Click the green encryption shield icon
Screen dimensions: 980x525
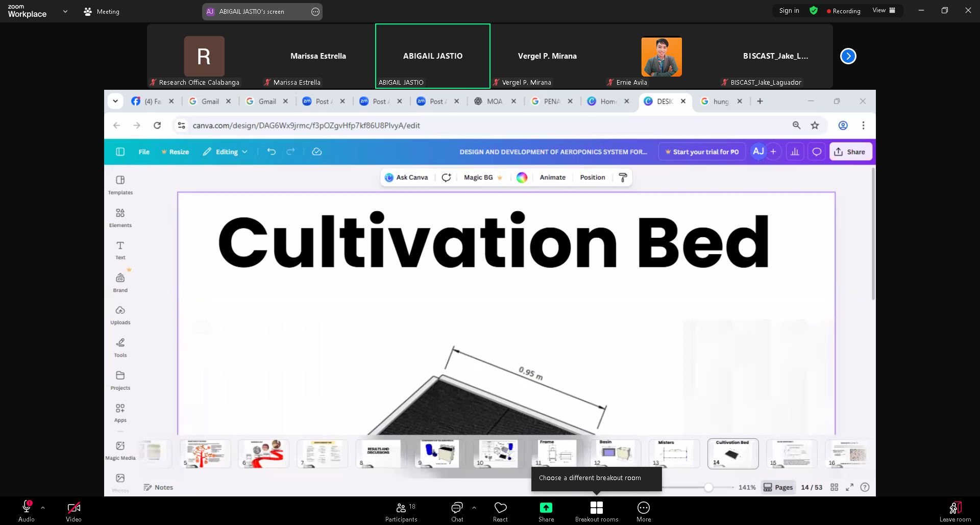click(814, 11)
